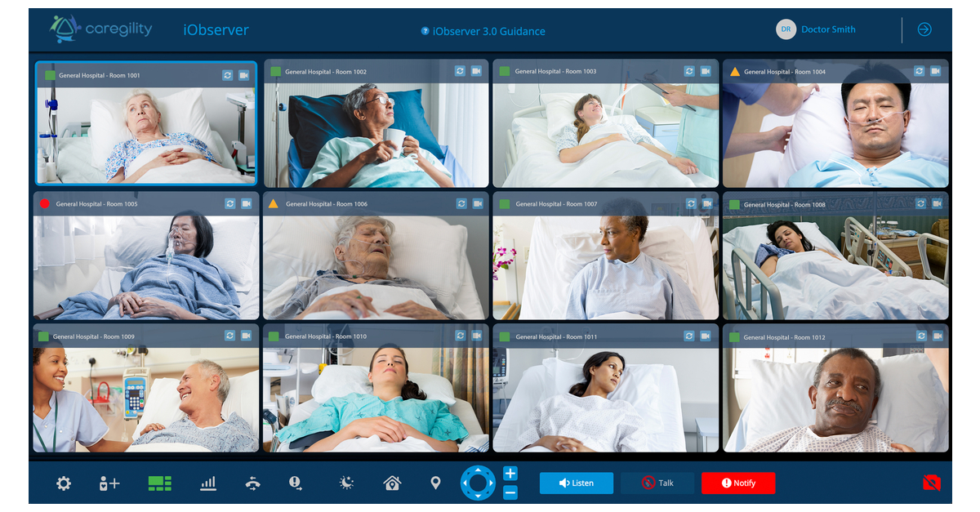Click the home monitoring icon
Viewport: 980px width, 512px height.
[x=391, y=483]
